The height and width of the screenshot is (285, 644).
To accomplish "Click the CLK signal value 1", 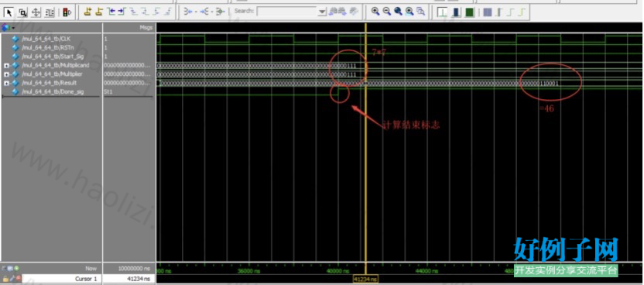I will (x=106, y=39).
